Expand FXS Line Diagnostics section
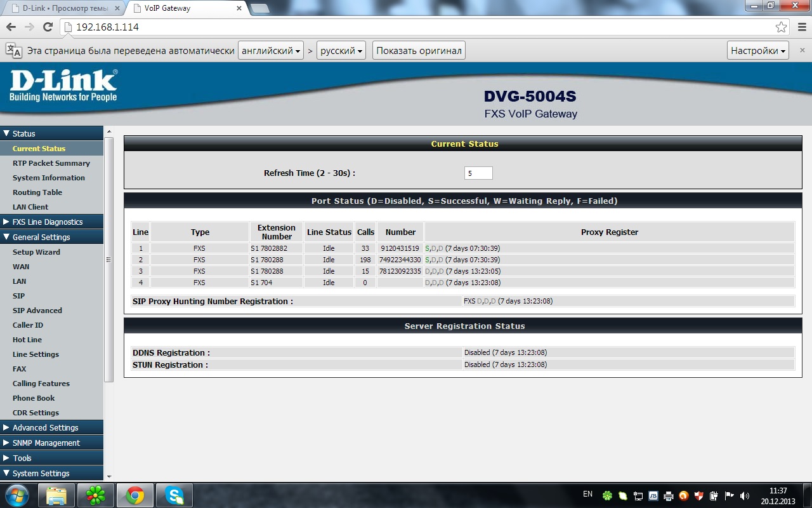 tap(51, 222)
